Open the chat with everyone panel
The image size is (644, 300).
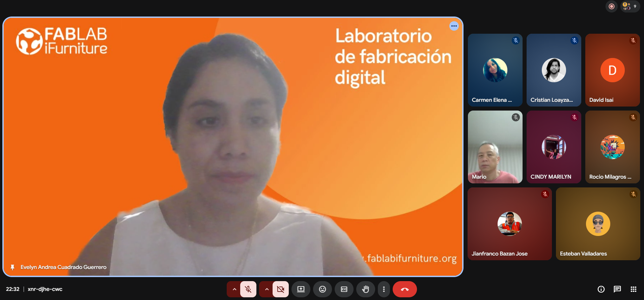tap(617, 289)
